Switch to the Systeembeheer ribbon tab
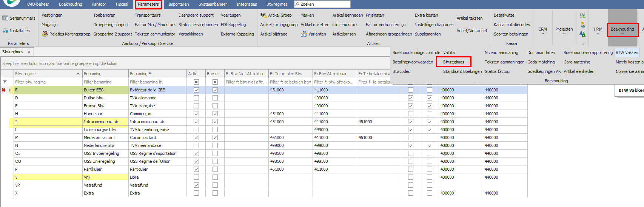This screenshot has width=644, height=207. click(213, 4)
